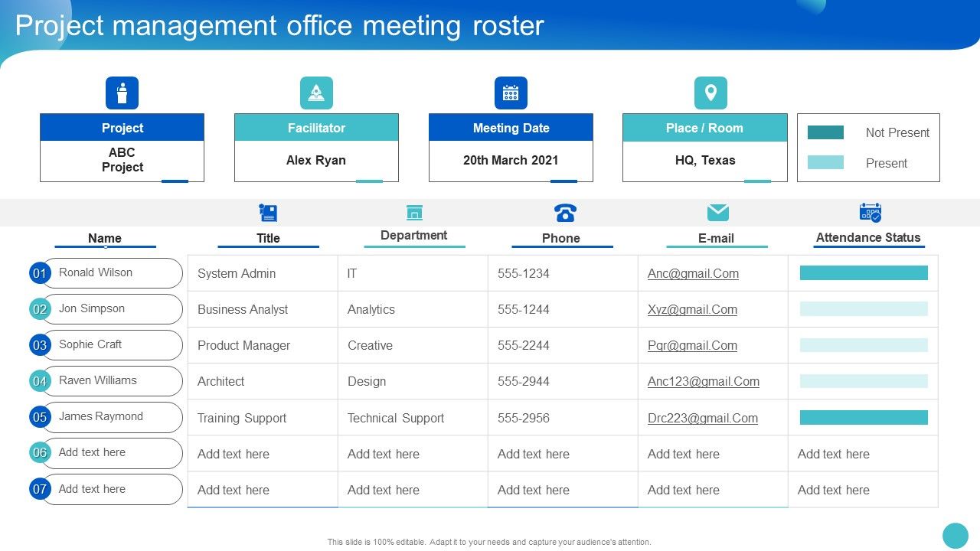Image resolution: width=980 pixels, height=551 pixels.
Task: Select the Raven Williams name pill
Action: 112,381
